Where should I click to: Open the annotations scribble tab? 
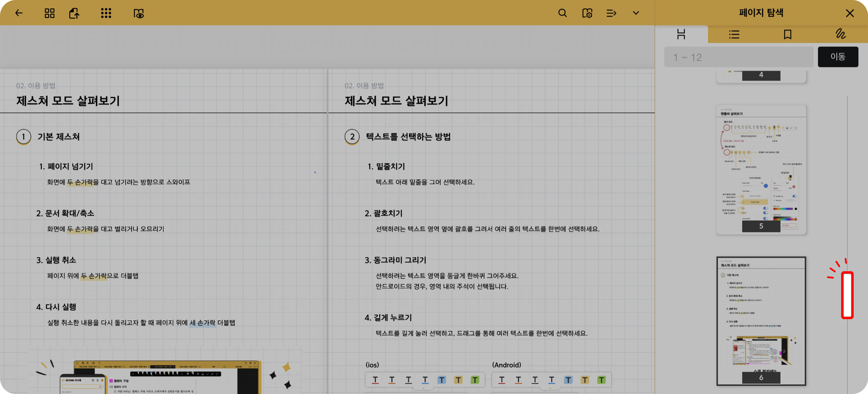click(841, 34)
